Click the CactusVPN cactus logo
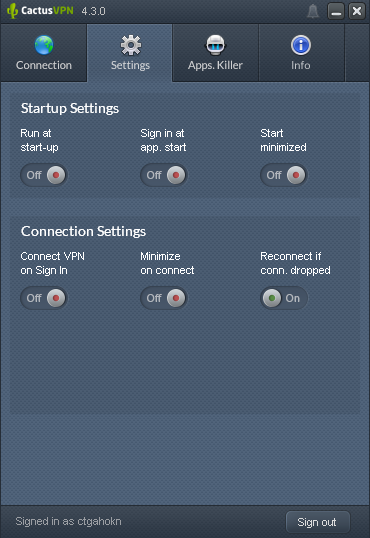The image size is (370, 538). 12,11
